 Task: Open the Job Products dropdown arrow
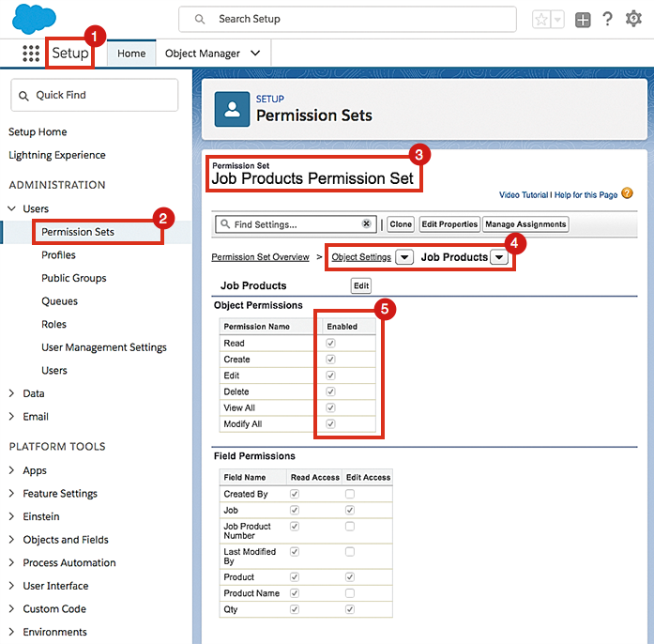[x=499, y=257]
